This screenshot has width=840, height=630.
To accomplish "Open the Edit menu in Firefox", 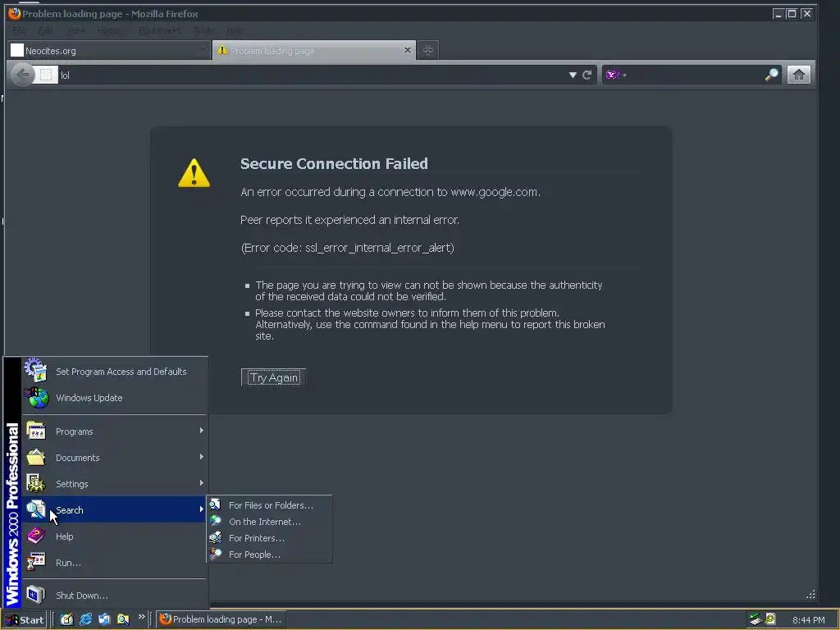I will 45,30.
